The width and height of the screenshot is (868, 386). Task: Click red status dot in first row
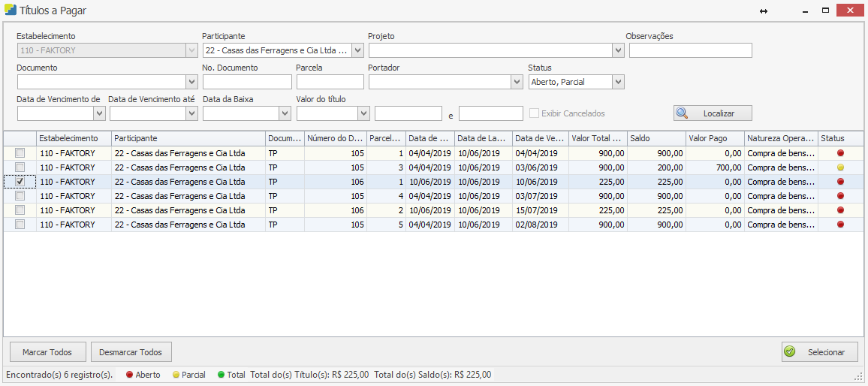pos(840,153)
